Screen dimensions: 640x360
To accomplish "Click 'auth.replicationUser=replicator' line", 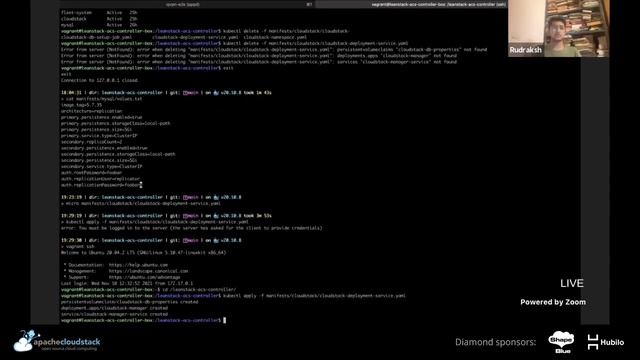I will coord(100,179).
